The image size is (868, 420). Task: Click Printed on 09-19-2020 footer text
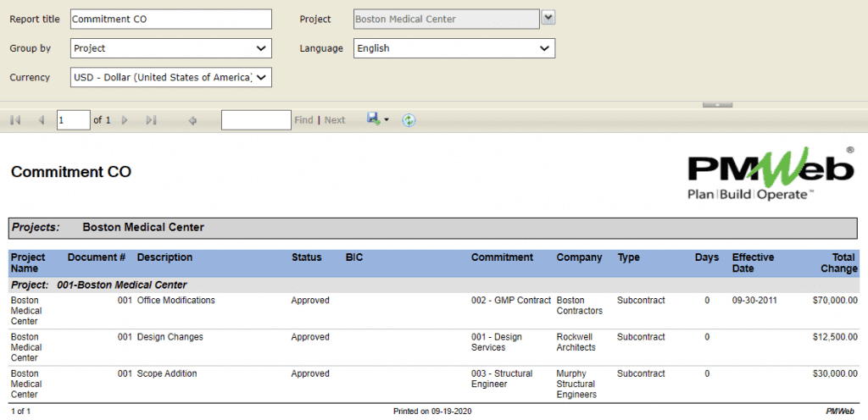(x=432, y=412)
